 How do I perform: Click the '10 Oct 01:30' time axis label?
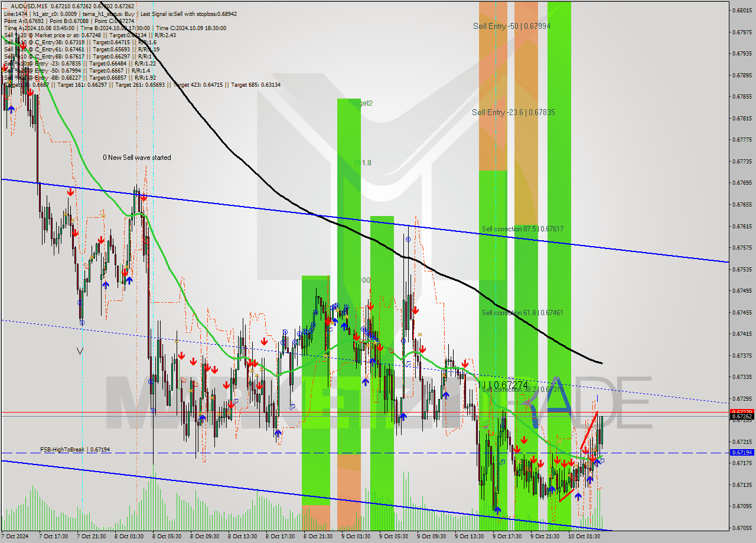[584, 537]
